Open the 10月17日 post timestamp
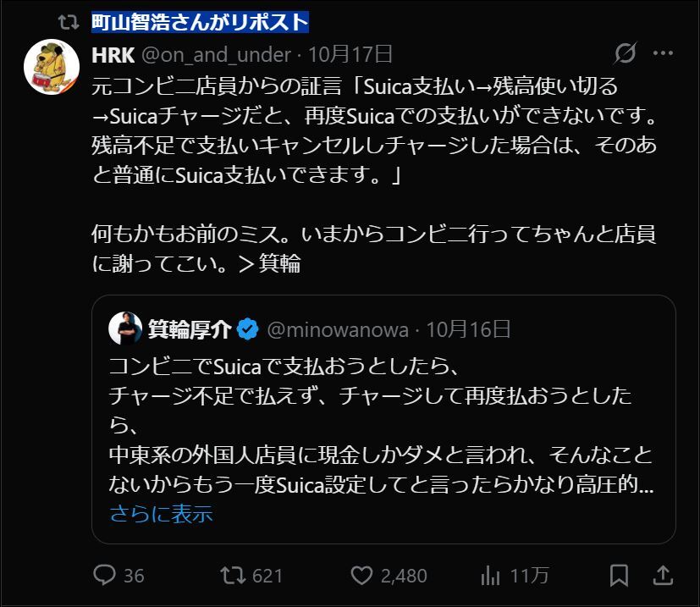 click(350, 54)
